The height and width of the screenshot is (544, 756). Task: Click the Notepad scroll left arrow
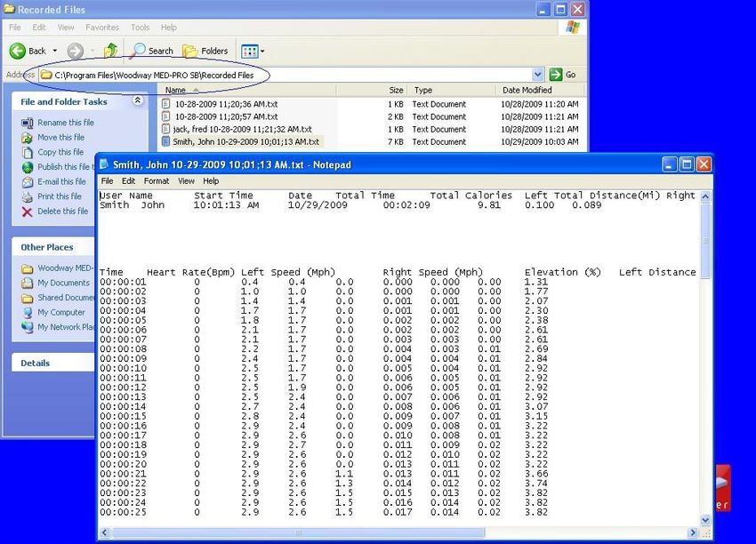click(105, 532)
